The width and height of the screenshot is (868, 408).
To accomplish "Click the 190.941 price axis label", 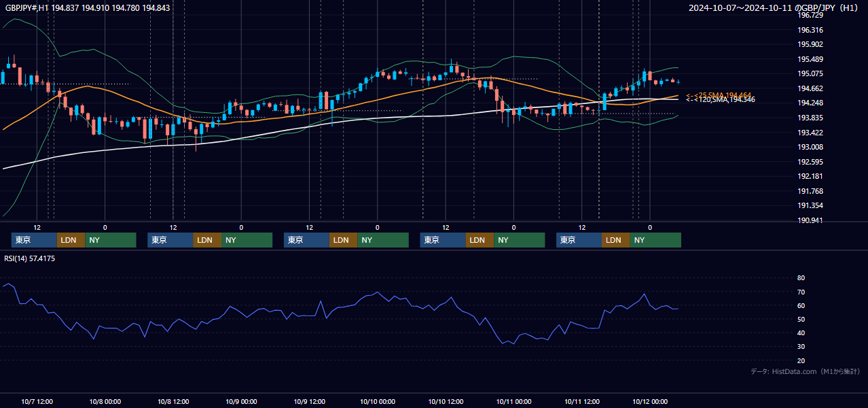I will pyautogui.click(x=810, y=220).
